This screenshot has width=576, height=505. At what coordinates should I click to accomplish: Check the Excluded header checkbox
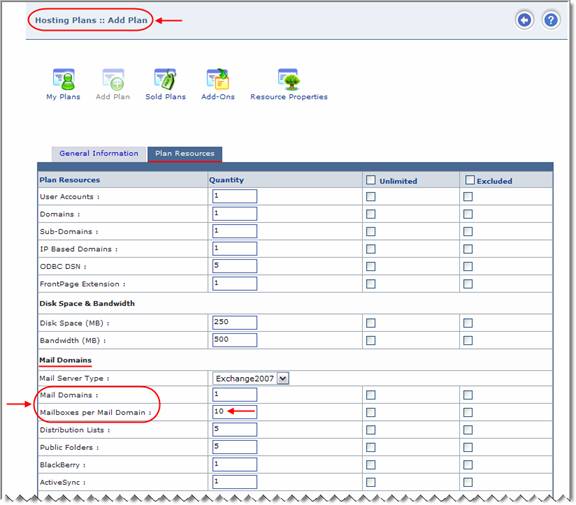(x=469, y=180)
